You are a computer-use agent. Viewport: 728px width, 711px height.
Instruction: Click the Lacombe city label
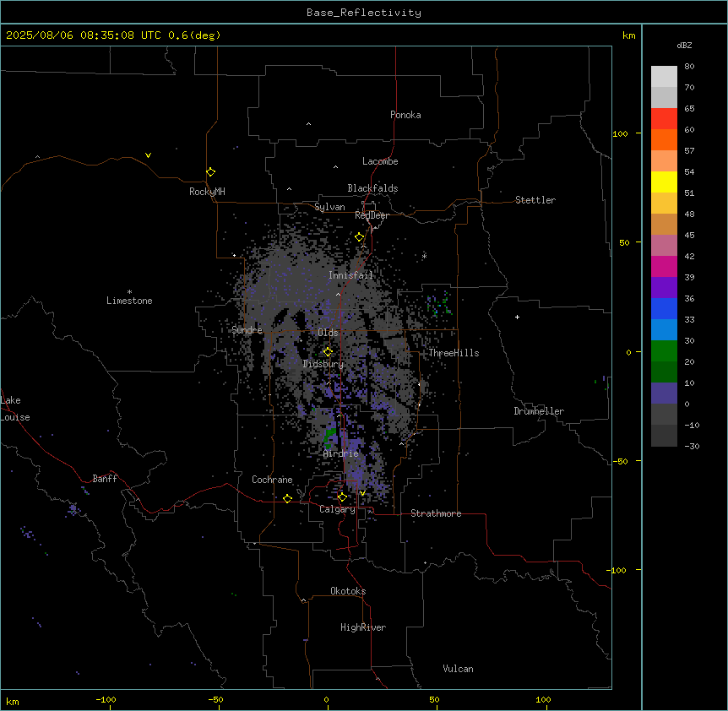[380, 161]
